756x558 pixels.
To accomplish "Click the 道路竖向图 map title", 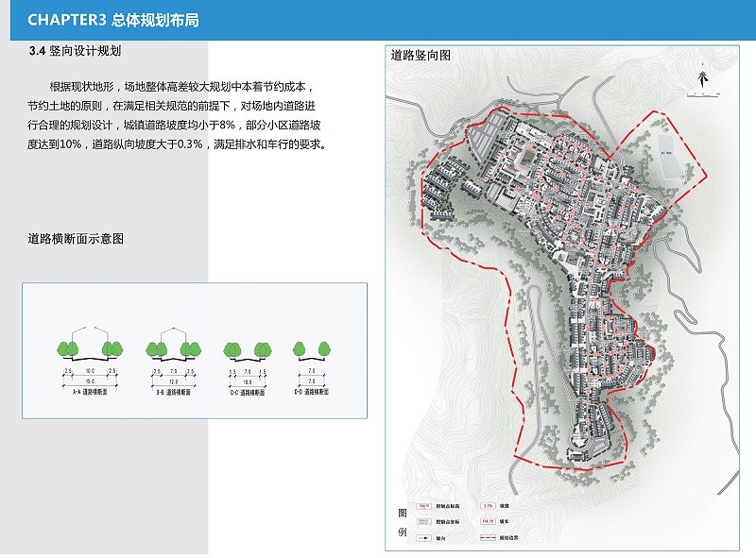I will click(x=421, y=56).
